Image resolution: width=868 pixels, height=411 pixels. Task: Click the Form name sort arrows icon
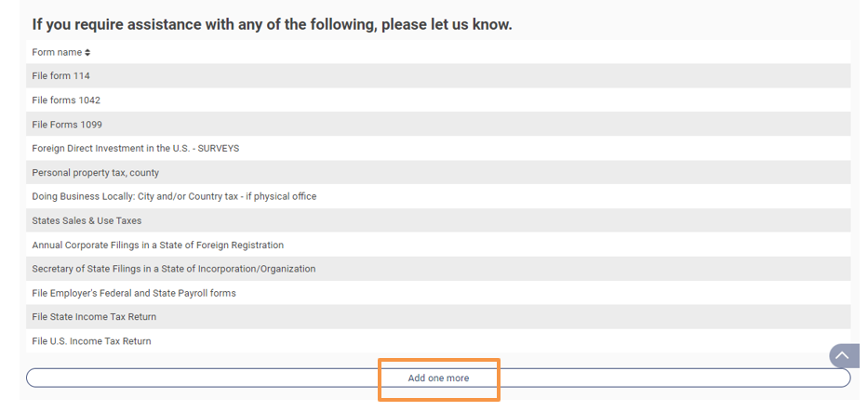87,53
